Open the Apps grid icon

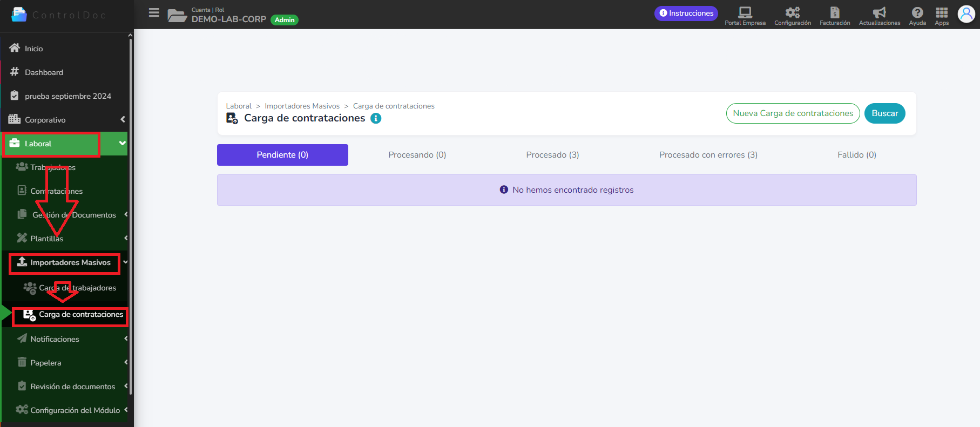coord(942,12)
